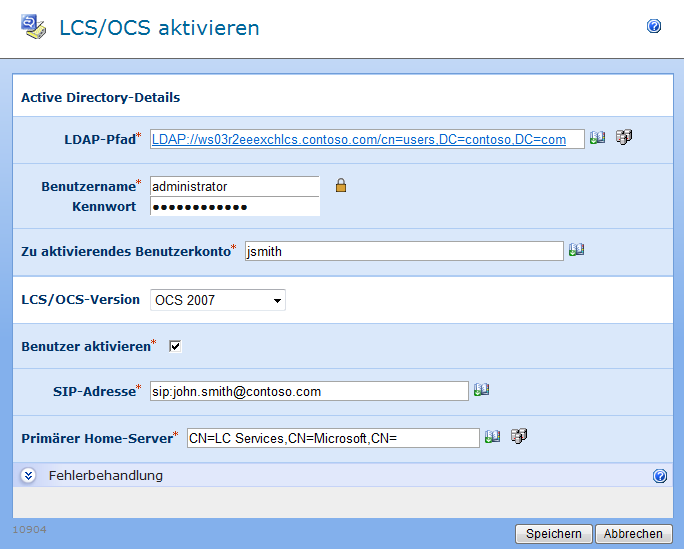Click the book lookup icon beside LDAP-Pfad

pyautogui.click(x=597, y=138)
